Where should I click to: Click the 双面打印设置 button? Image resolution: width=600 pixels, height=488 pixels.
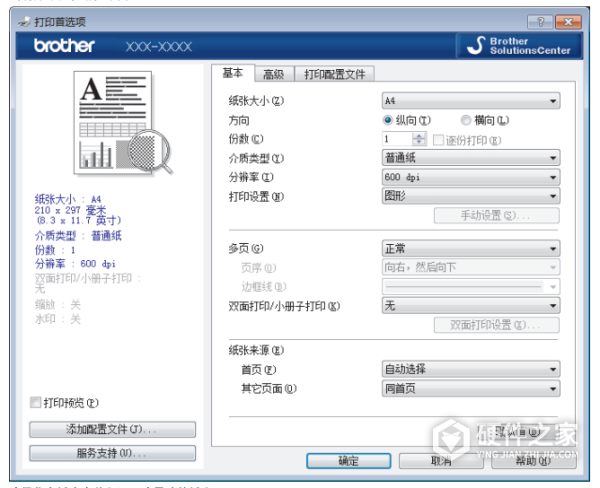496,325
